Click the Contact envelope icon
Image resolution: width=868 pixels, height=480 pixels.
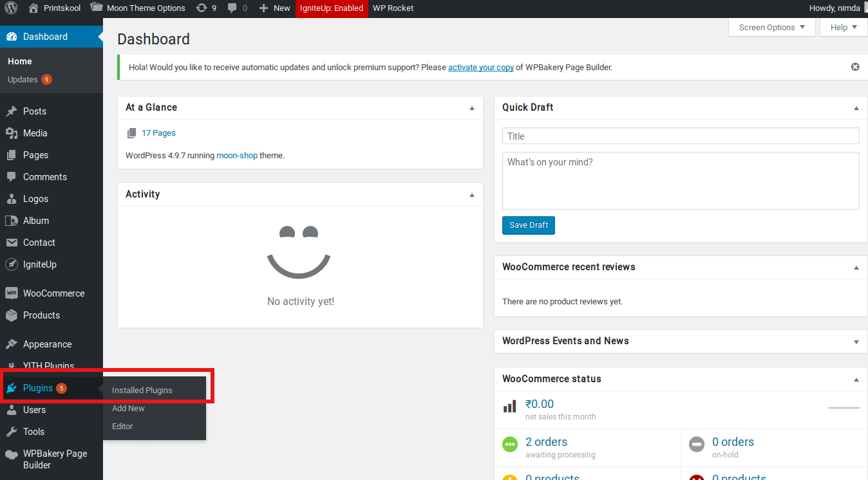[12, 243]
